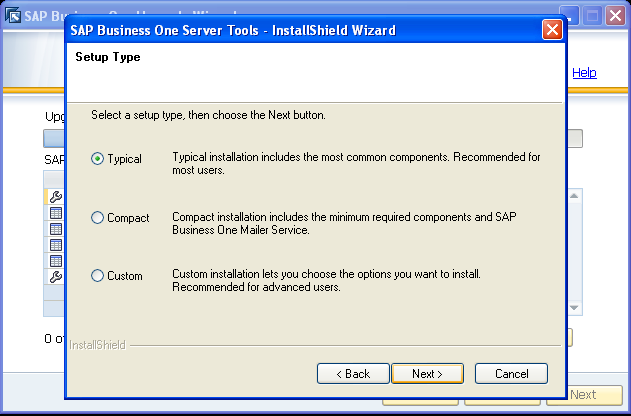Open the Help link in the upgrade wizard
Viewport: 631px width, 416px height.
click(584, 73)
